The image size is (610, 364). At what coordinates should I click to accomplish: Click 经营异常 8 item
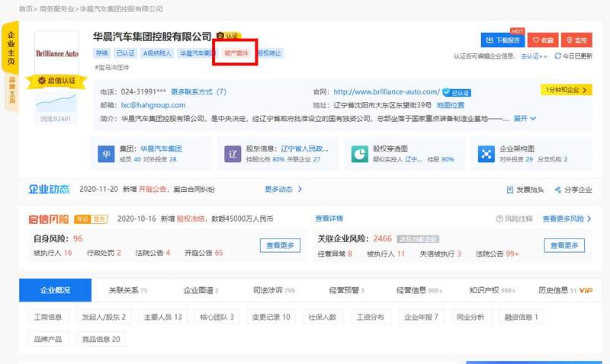335,254
